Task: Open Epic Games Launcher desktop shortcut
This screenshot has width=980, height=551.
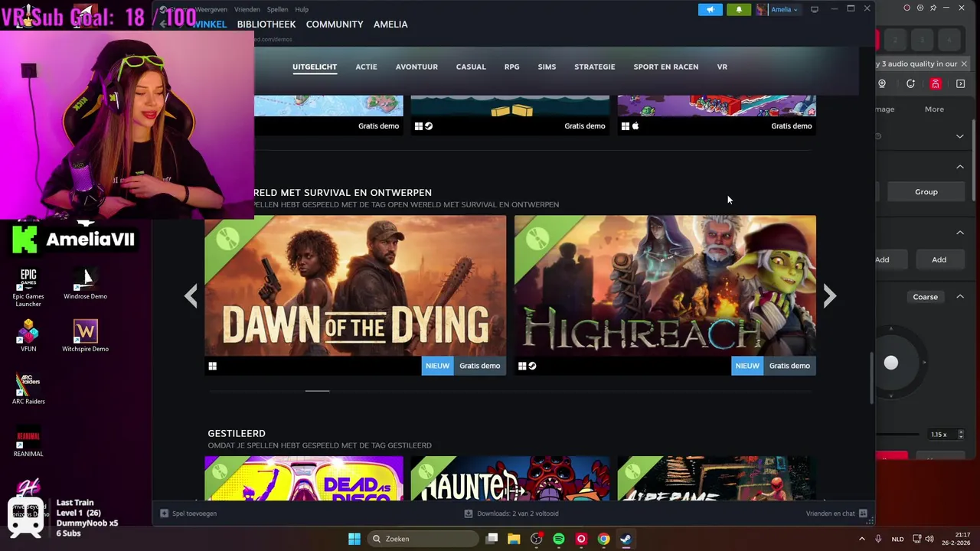Action: pos(28,287)
